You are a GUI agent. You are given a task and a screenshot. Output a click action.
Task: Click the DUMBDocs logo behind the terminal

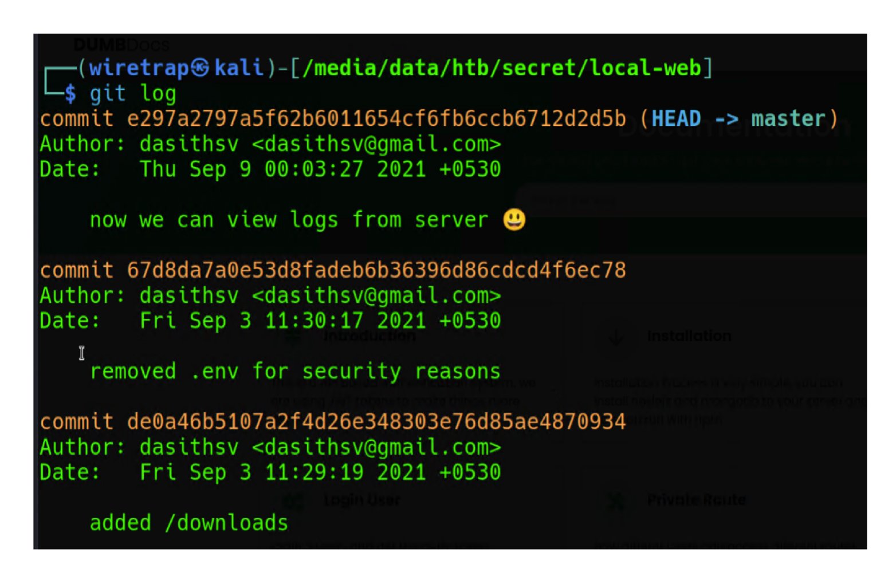point(121,44)
